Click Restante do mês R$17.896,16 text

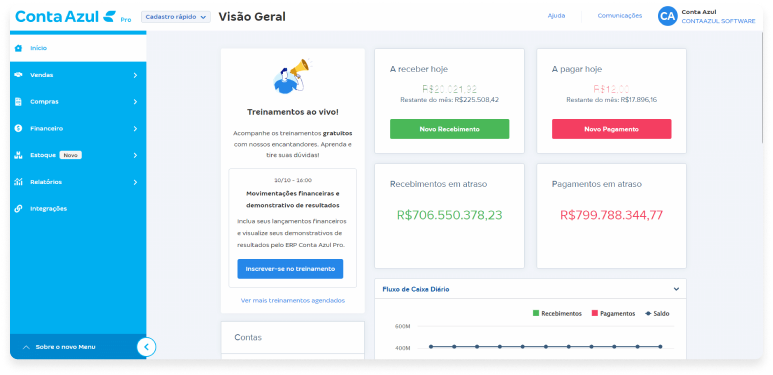[611, 100]
